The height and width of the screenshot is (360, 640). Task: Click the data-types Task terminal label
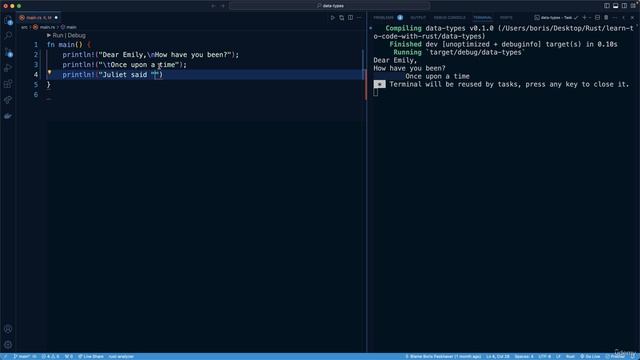[556, 18]
